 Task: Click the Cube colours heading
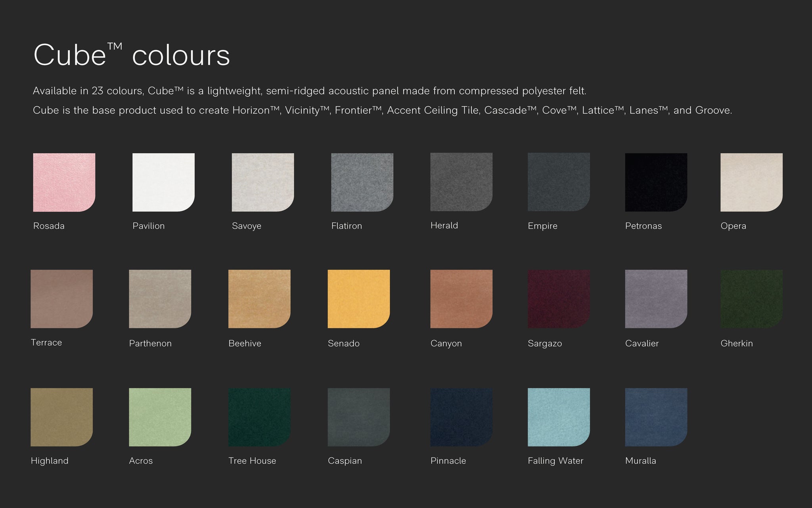pyautogui.click(x=132, y=55)
